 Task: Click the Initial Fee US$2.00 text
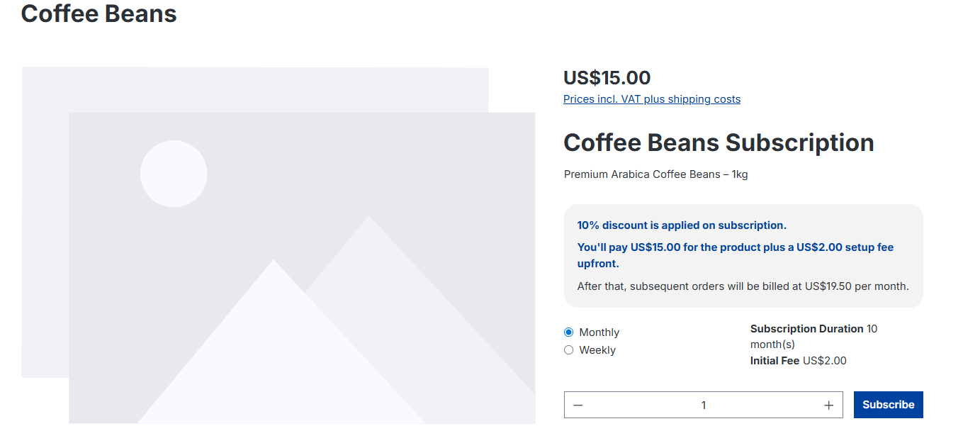pyautogui.click(x=798, y=360)
